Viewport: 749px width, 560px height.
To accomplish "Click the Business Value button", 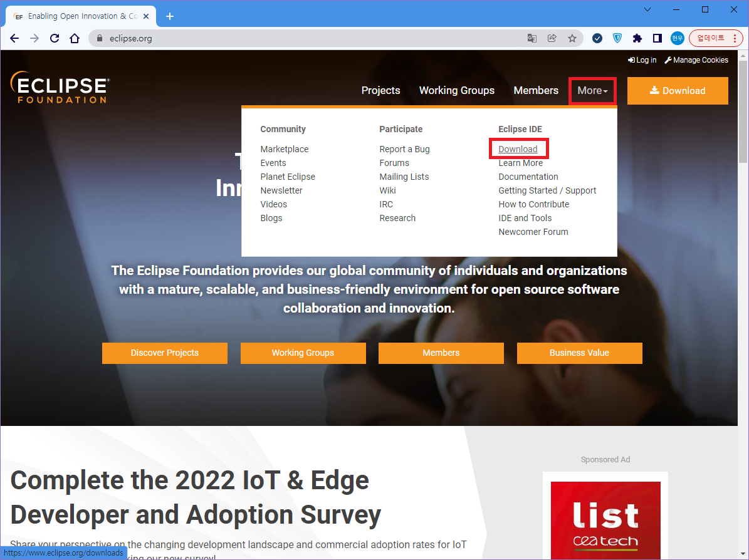I will (579, 353).
